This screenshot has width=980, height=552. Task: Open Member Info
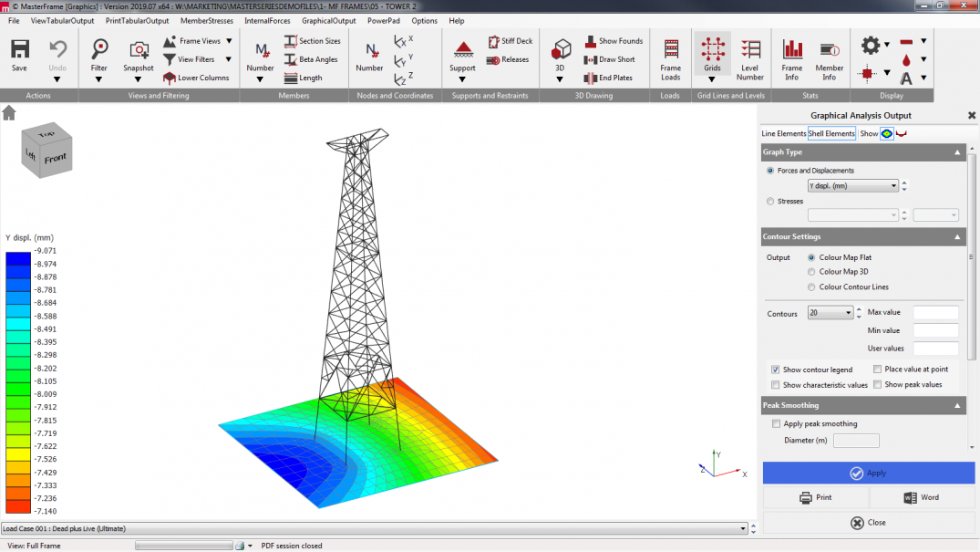tap(830, 59)
